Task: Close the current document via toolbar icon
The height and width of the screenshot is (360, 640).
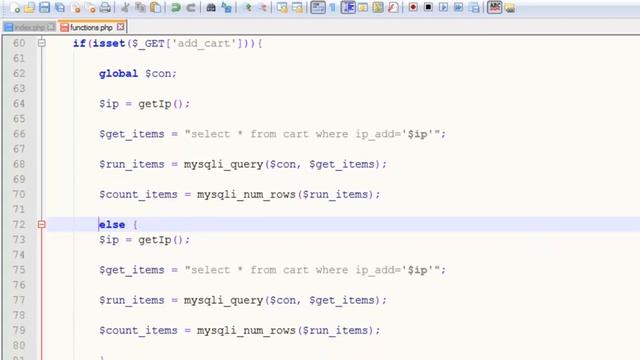Action: click(76, 7)
